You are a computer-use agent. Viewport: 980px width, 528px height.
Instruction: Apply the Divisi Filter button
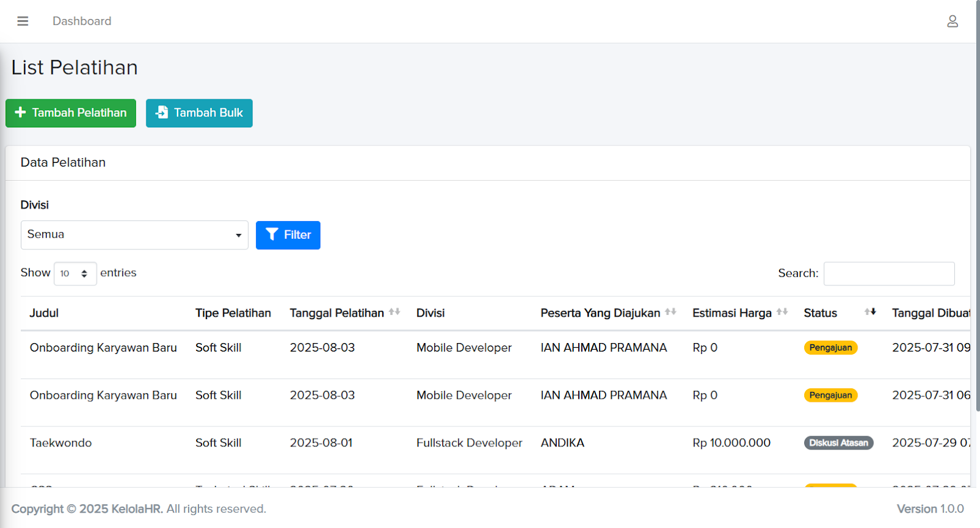[288, 235]
